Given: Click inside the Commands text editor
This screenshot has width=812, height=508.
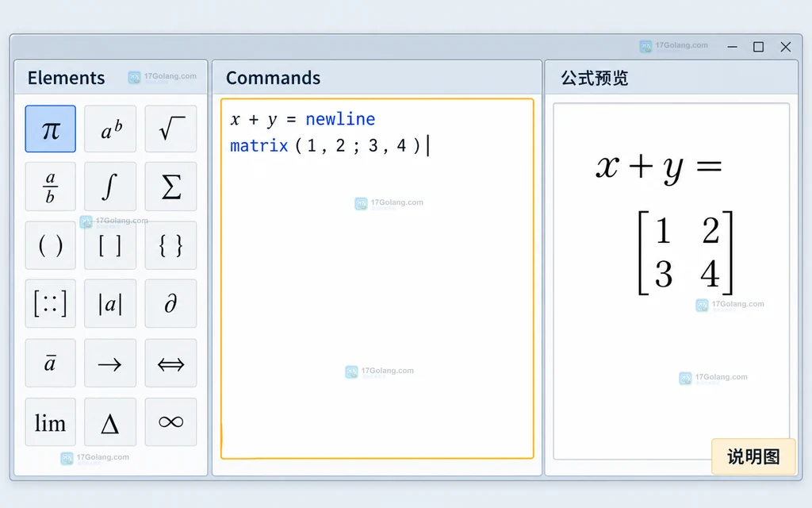Looking at the screenshot, I should [x=377, y=279].
